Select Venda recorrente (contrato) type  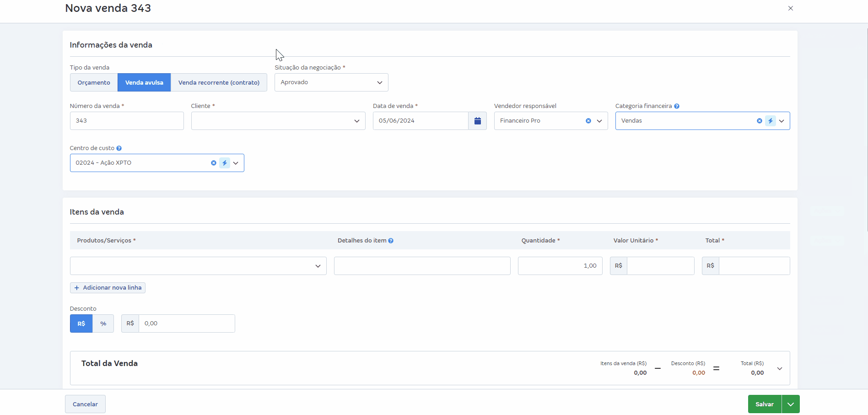[x=219, y=83]
